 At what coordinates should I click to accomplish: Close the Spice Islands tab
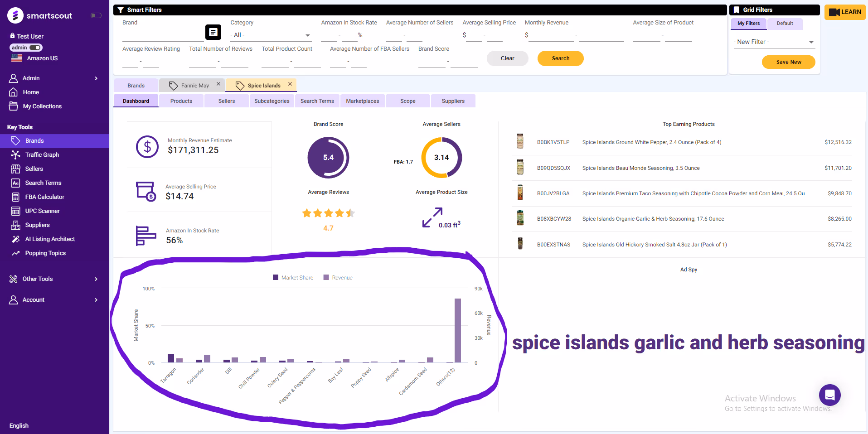[290, 84]
